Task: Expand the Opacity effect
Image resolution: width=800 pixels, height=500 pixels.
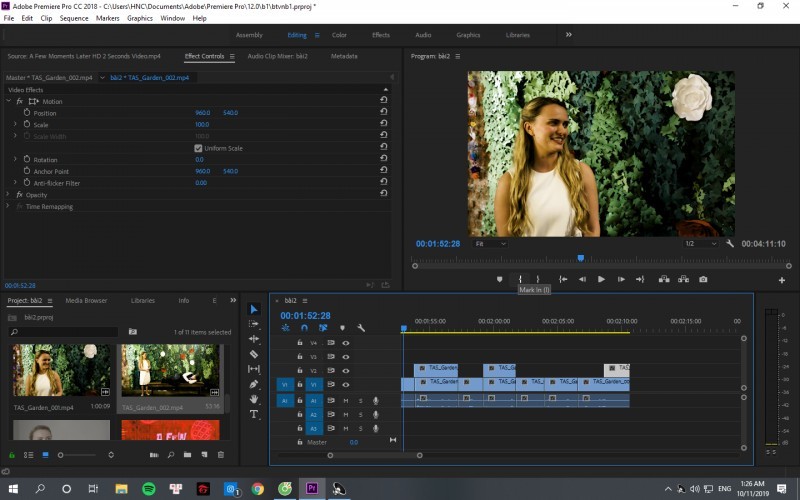Action: pos(8,194)
